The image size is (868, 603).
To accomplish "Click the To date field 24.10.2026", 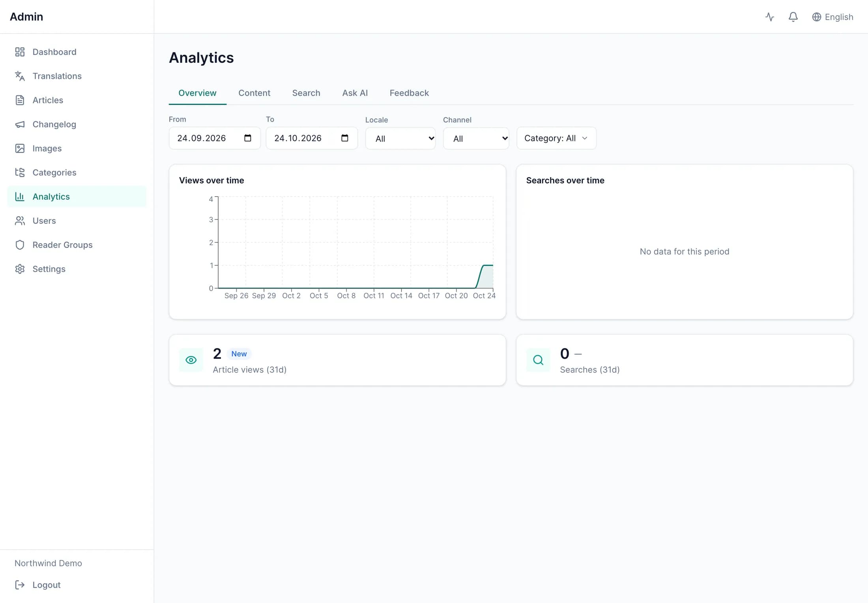I will pyautogui.click(x=312, y=138).
